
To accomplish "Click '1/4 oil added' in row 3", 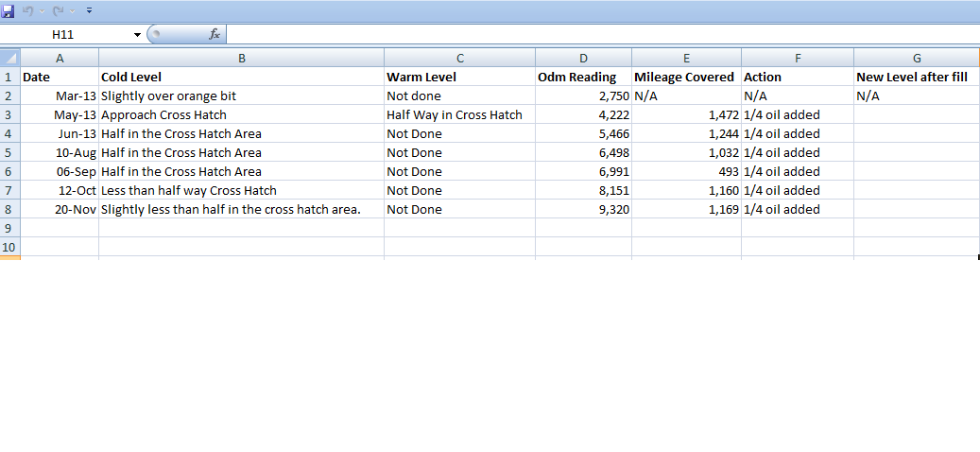I will [799, 114].
